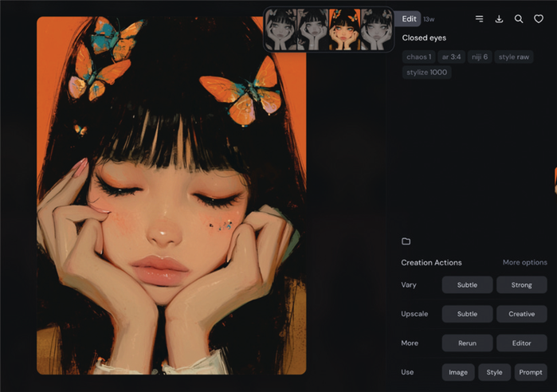This screenshot has height=392, width=557.
Task: Select the second grayscale thumbnail
Action: click(312, 29)
